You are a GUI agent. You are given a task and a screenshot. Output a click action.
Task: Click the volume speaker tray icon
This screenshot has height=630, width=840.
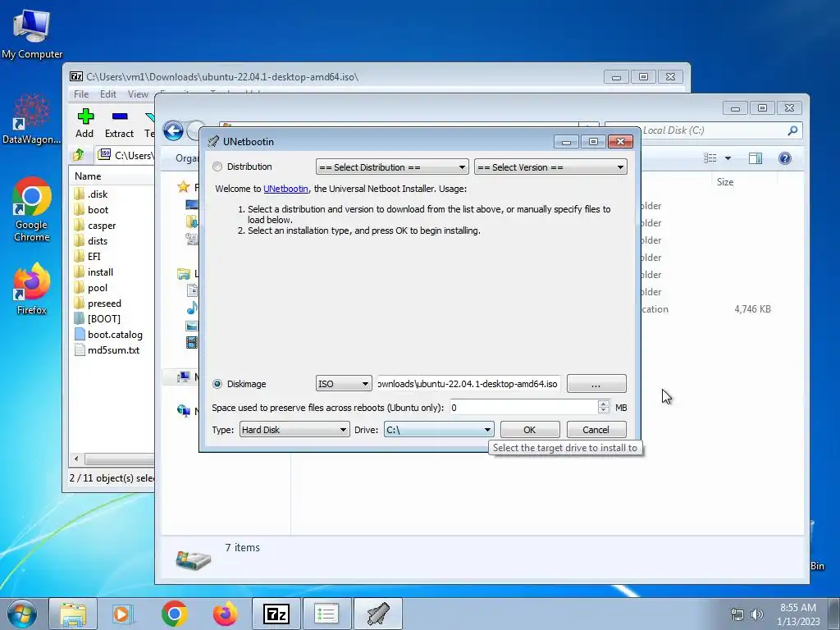757,614
